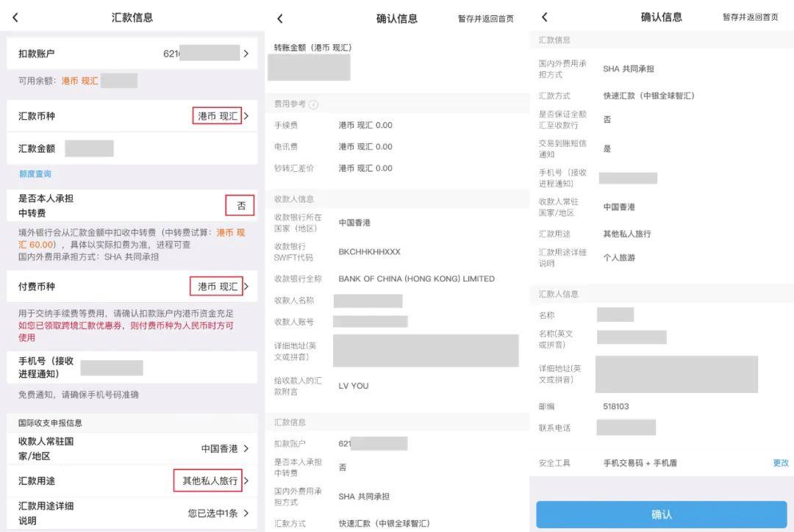Tap 手机号 (接收进程通知) input field

click(x=112, y=367)
